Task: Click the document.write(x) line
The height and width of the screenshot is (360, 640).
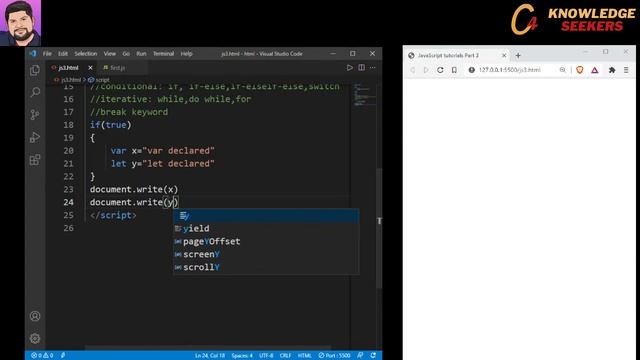Action: pos(134,189)
